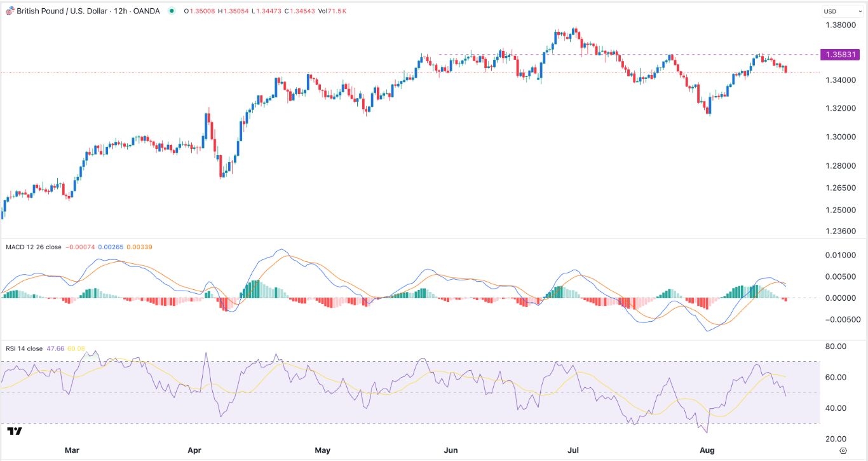868x461 pixels.
Task: Select the RSI 14 close legend
Action: (24, 348)
